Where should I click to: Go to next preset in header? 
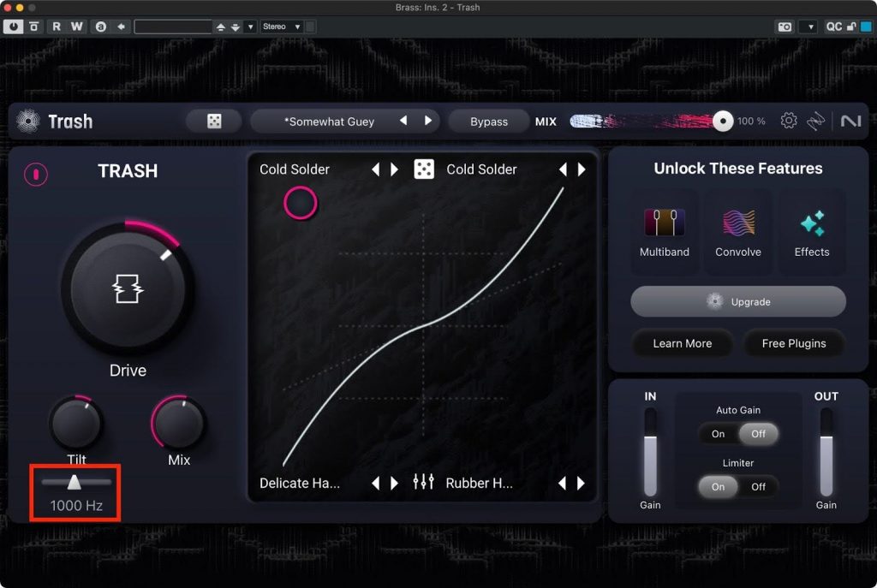(428, 121)
